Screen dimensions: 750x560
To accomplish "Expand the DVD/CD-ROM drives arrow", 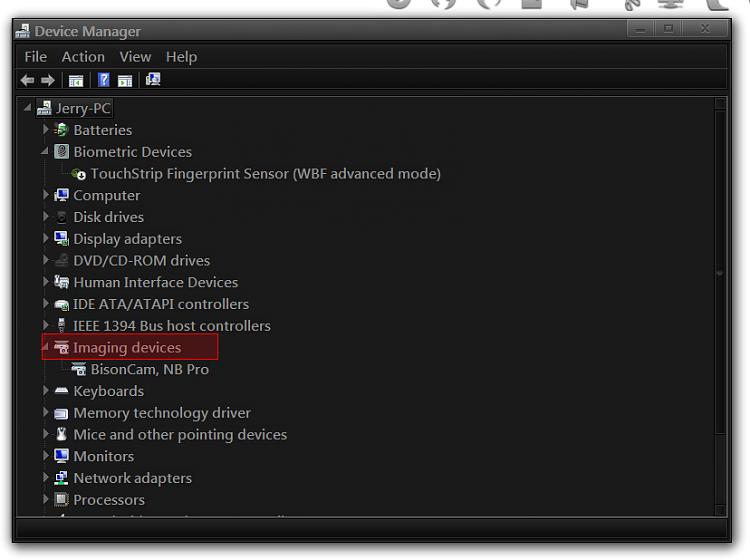I will (46, 260).
